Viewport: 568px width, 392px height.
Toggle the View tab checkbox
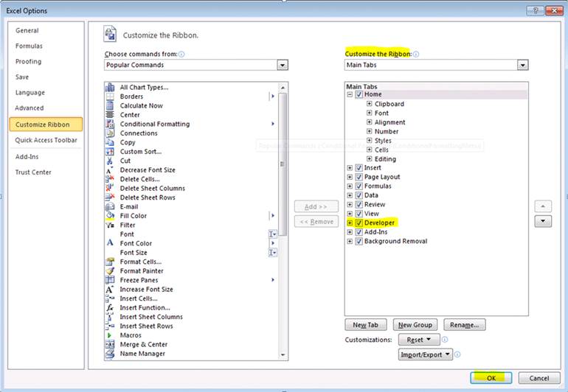click(359, 214)
